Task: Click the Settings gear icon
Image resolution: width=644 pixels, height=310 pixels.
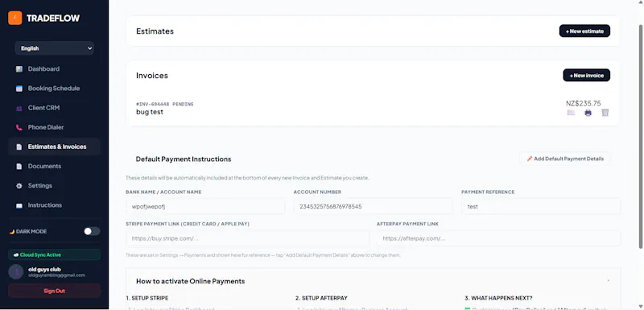Action: coord(19,186)
